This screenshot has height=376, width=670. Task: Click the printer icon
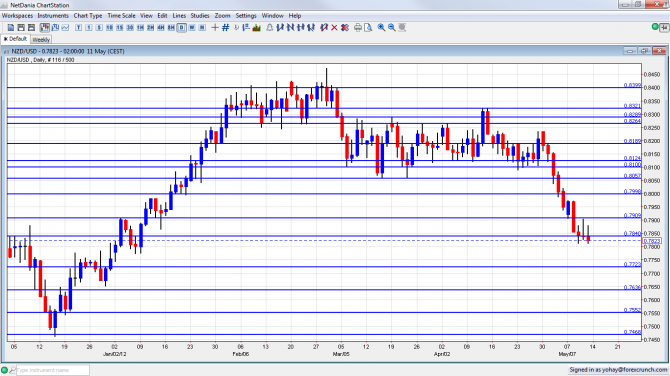tap(358, 27)
